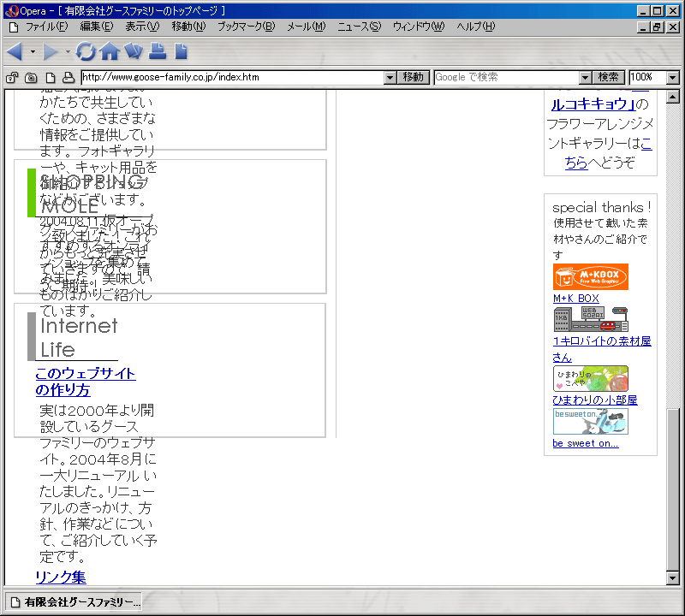This screenshot has height=616, width=685.
Task: Expand the Google search field dropdown
Action: (586, 78)
